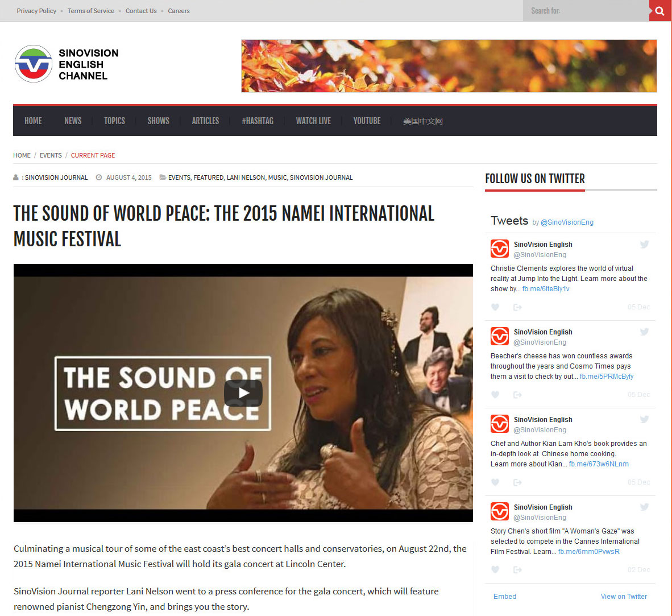Click the CURRENT PAGE breadcrumb text

93,155
